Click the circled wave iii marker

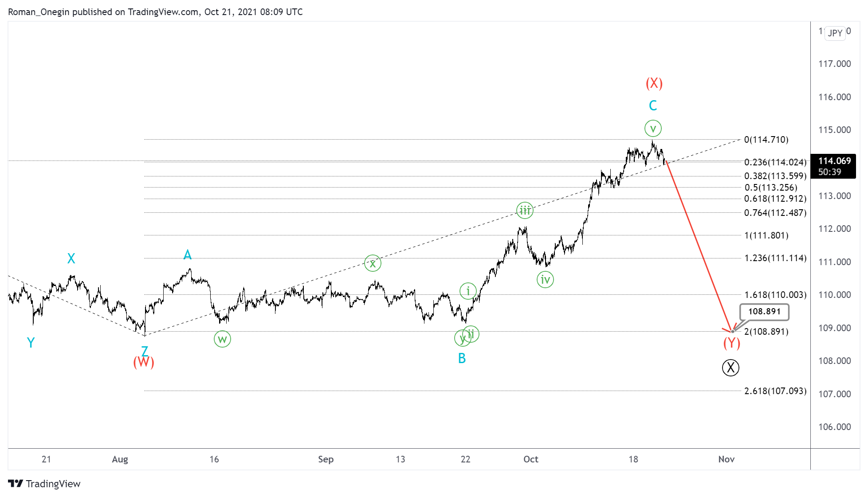point(525,211)
